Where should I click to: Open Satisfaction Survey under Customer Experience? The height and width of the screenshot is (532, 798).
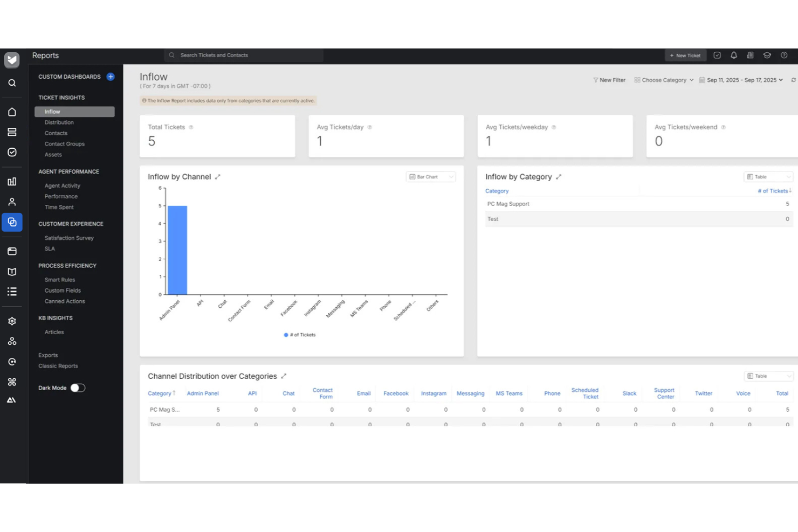click(69, 238)
